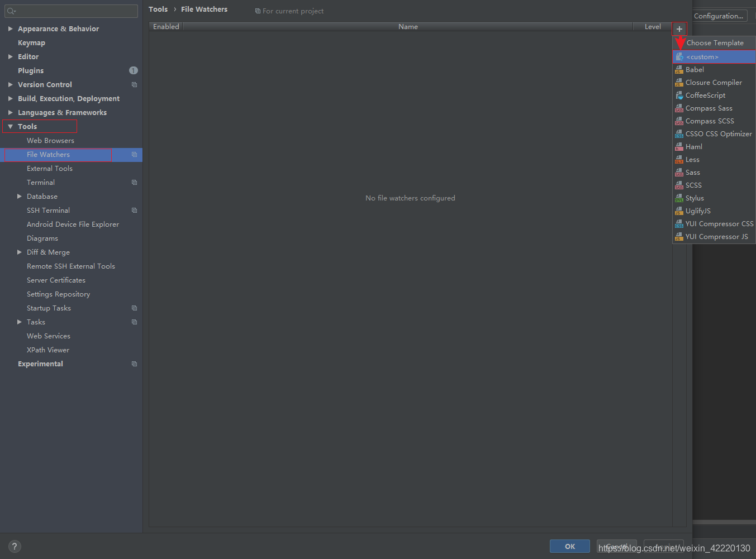Expand Build, Execution, Deployment arrow
756x559 pixels.
tap(10, 98)
